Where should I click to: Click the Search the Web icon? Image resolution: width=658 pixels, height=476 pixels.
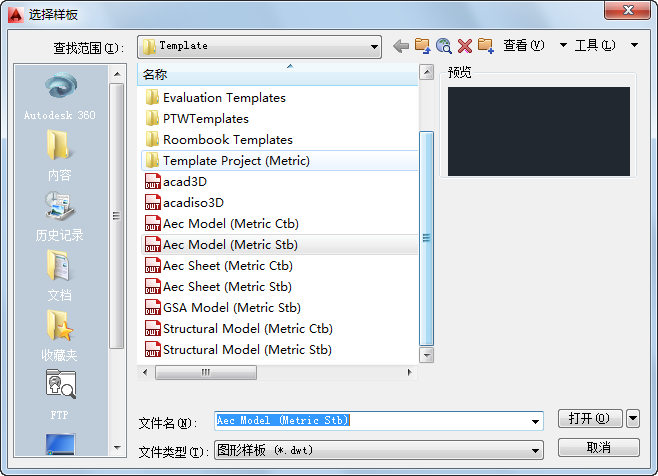[444, 46]
